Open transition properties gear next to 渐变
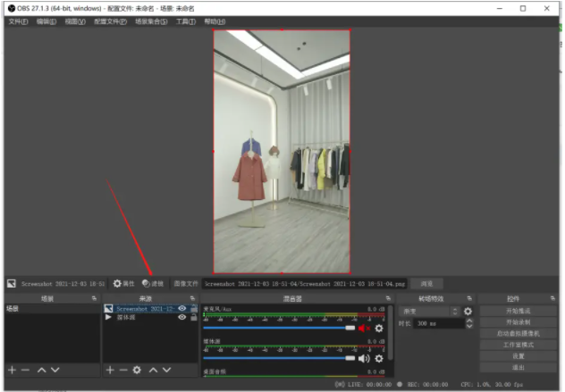 tap(468, 312)
